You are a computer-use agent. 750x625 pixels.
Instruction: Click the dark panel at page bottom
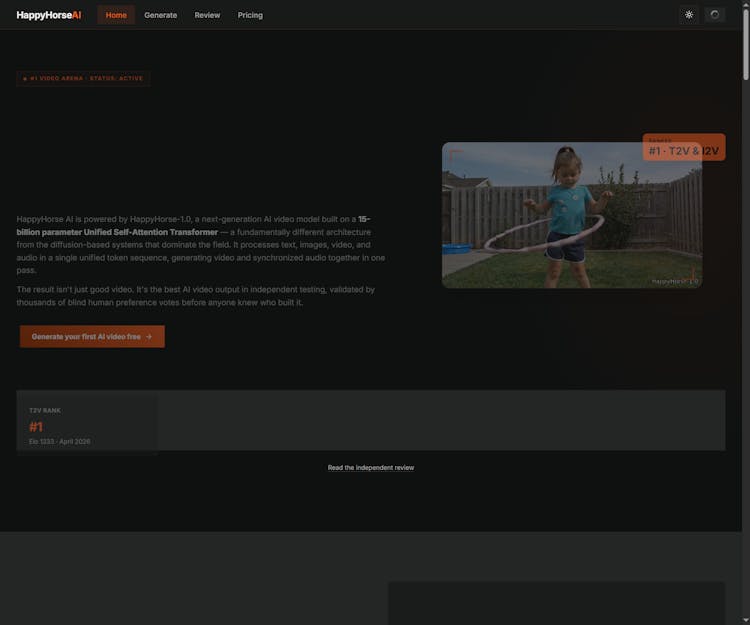556,603
